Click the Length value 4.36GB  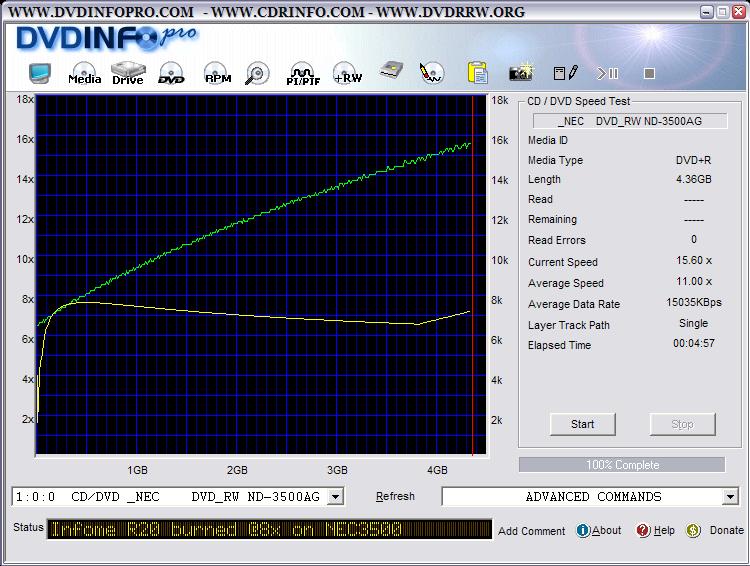click(x=694, y=179)
